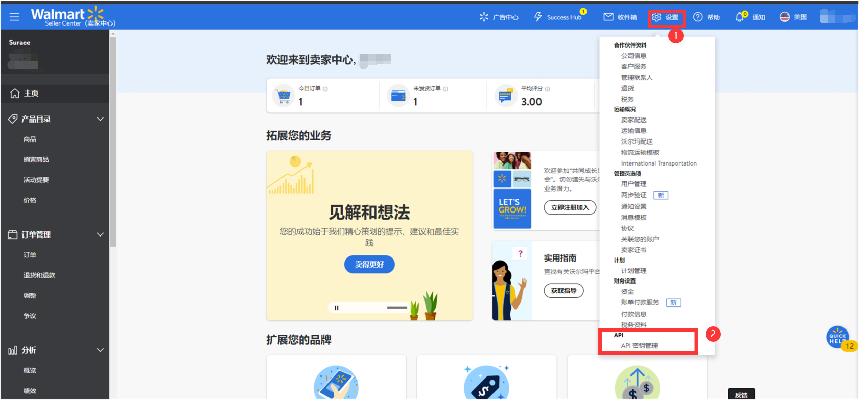Click the 分析 bar chart icon
This screenshot has height=401, width=868.
[x=13, y=350]
